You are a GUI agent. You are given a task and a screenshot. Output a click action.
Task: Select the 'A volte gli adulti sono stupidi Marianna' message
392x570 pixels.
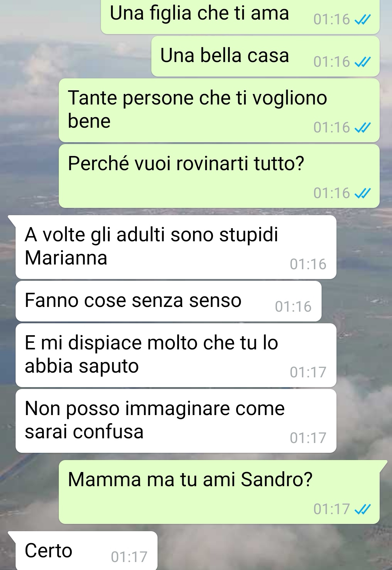pyautogui.click(x=176, y=247)
